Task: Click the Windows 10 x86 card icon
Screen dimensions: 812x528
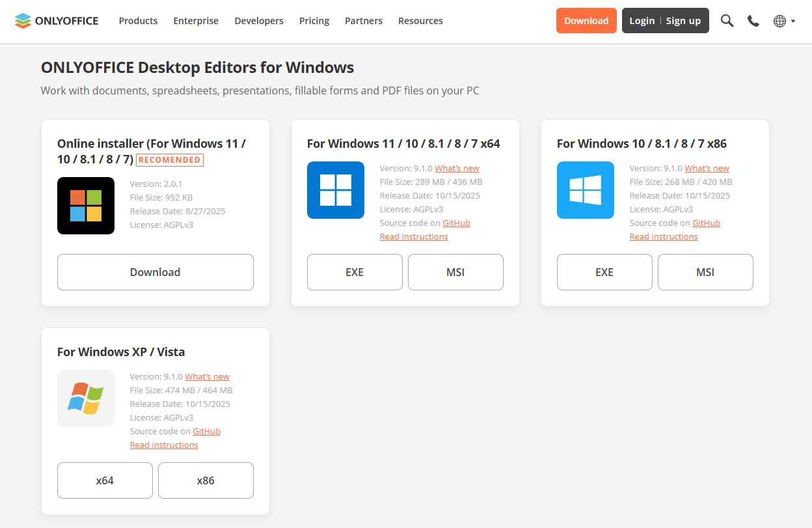Action: point(585,190)
